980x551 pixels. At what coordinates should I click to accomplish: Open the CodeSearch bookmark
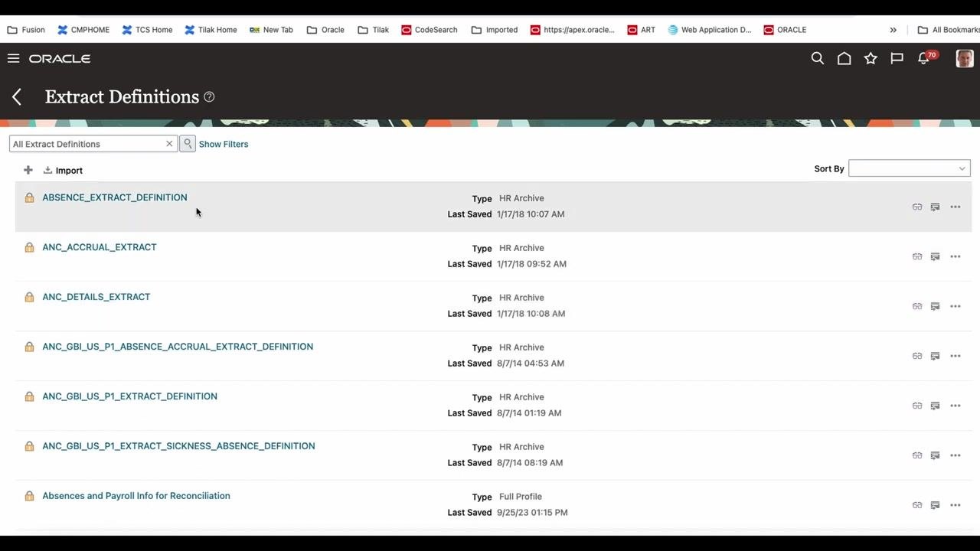429,30
